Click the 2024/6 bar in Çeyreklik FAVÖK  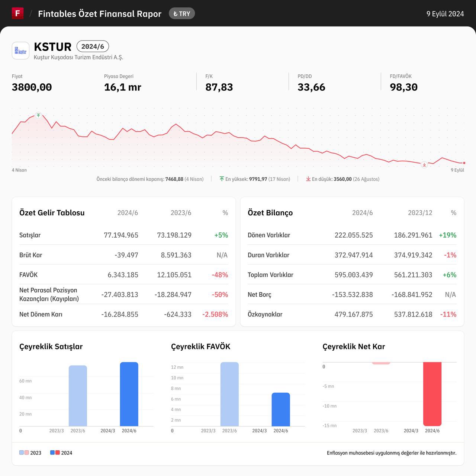pyautogui.click(x=281, y=409)
